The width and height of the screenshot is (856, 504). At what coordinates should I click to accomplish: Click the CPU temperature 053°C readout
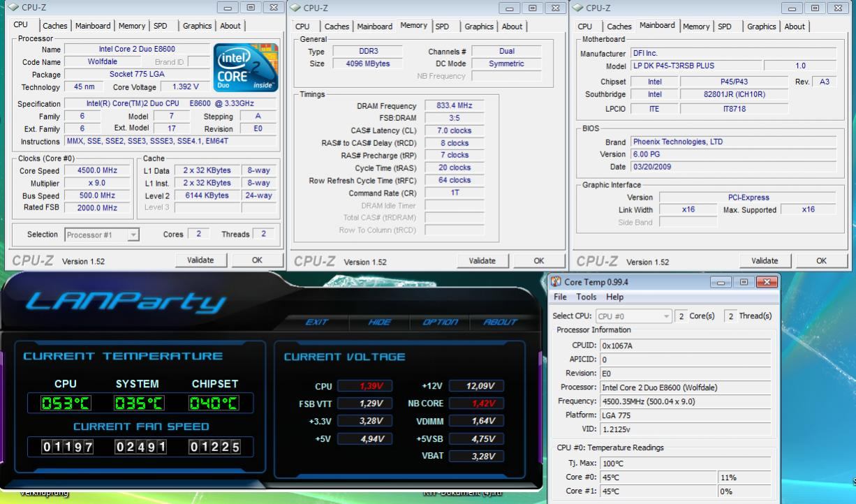[66, 403]
